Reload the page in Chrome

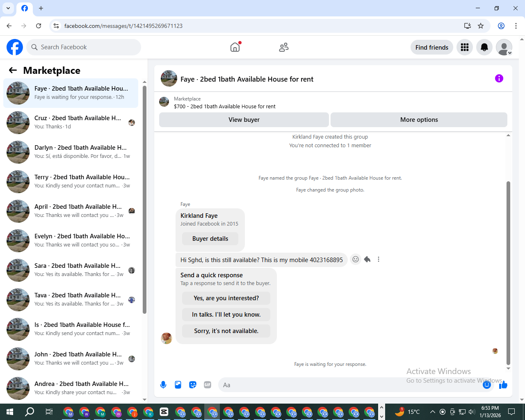pos(39,26)
